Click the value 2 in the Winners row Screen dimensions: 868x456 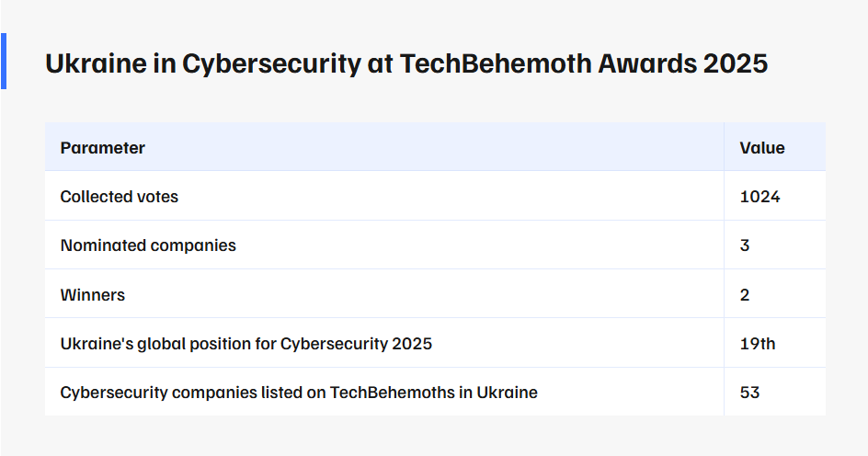click(x=745, y=295)
